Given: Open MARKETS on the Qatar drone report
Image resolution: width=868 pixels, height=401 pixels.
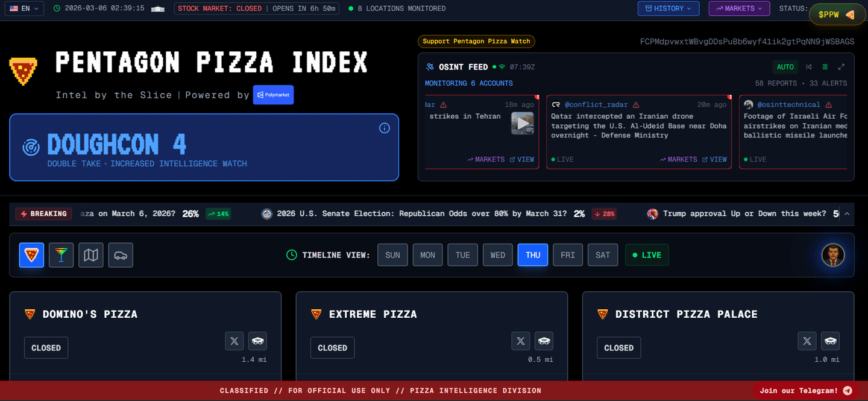Looking at the screenshot, I should (679, 159).
